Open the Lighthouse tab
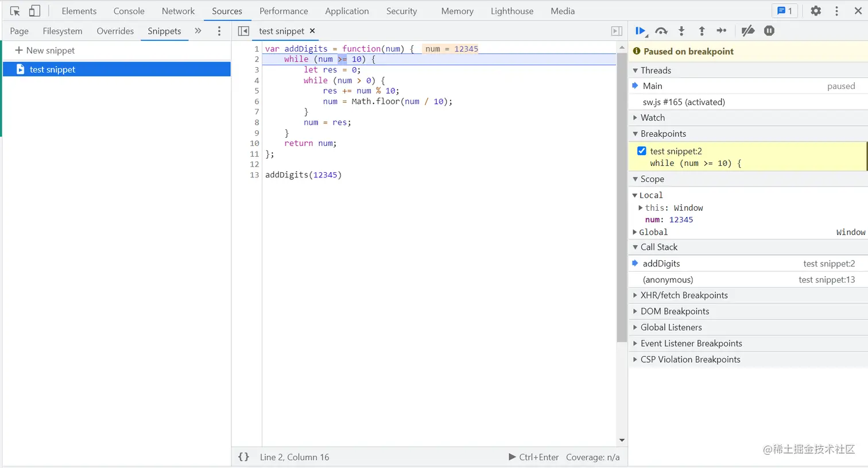 click(512, 11)
